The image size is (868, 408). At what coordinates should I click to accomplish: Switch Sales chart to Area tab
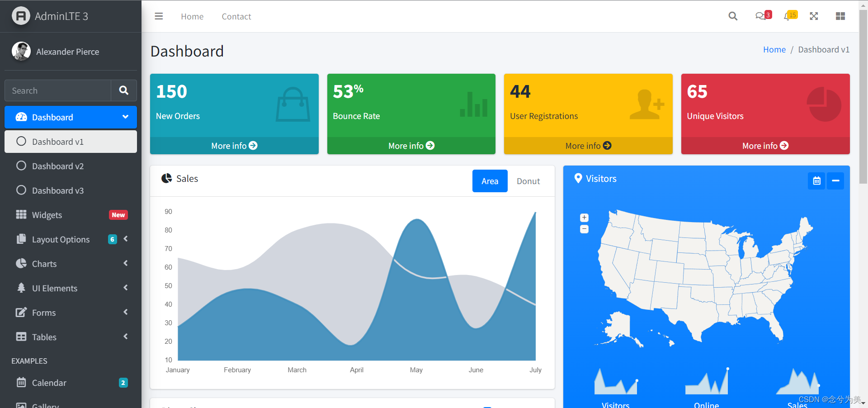tap(490, 181)
